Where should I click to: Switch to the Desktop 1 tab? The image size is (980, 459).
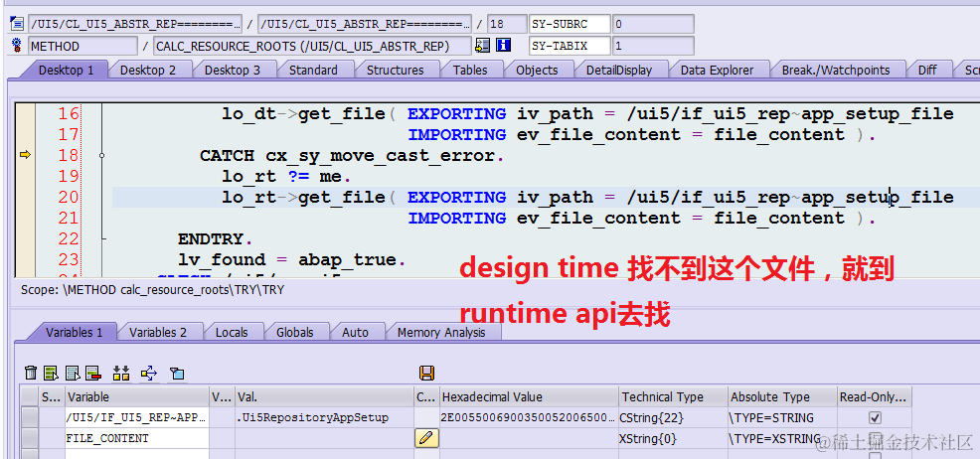[66, 70]
